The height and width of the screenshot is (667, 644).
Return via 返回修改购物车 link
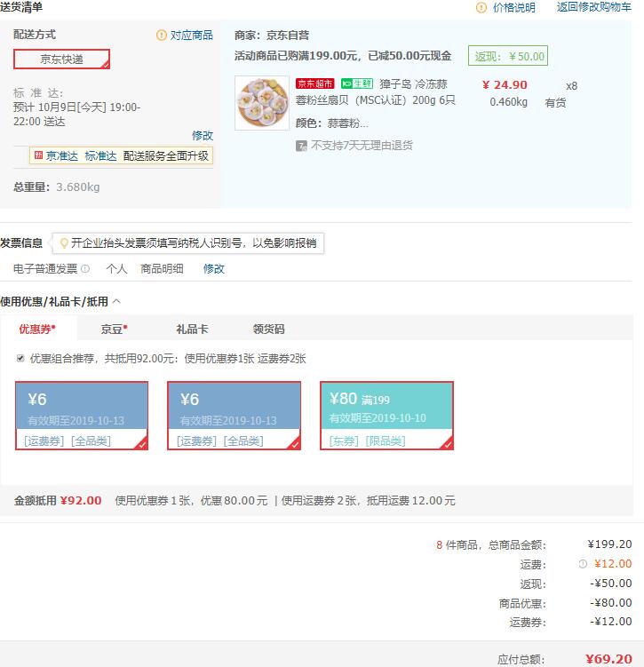593,7
